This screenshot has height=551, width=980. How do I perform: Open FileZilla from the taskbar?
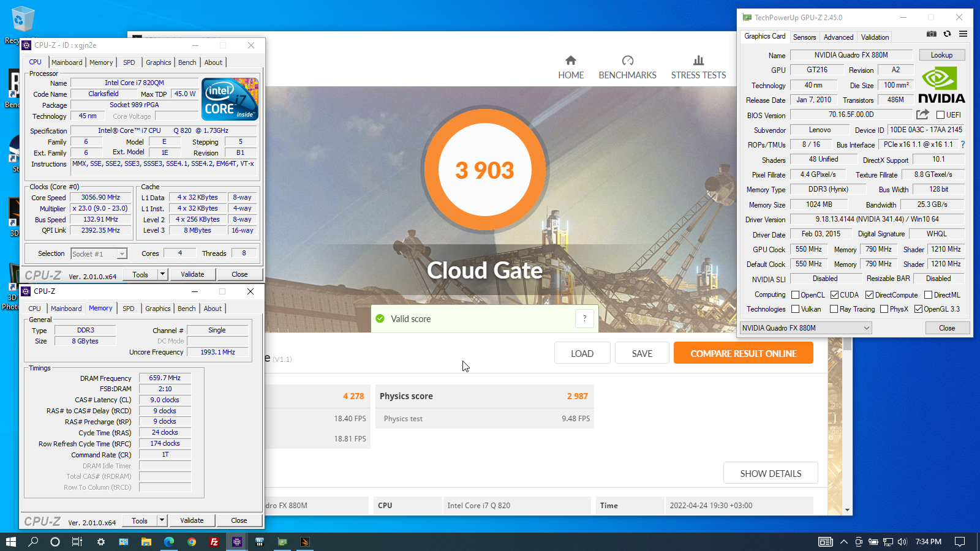click(x=214, y=542)
